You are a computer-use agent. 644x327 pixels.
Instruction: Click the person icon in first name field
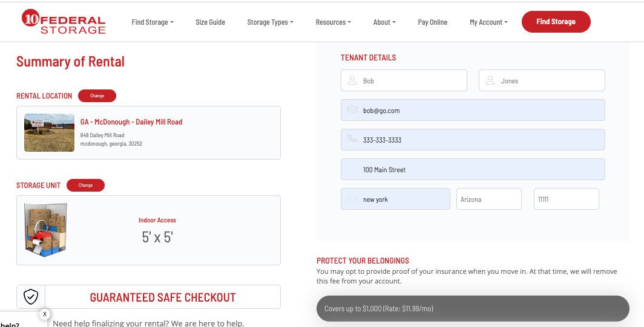point(352,80)
